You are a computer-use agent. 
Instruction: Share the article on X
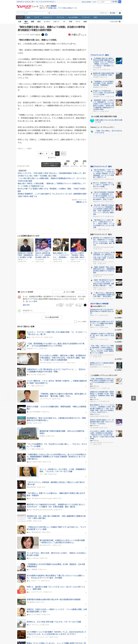[x=43, y=35]
